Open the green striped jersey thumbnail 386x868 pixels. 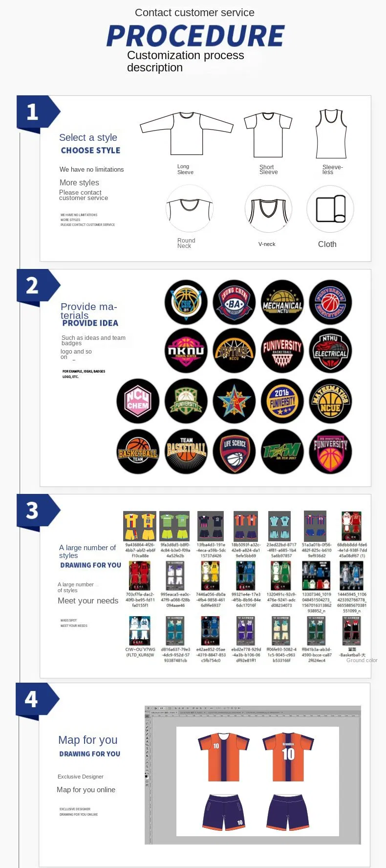coord(175,526)
